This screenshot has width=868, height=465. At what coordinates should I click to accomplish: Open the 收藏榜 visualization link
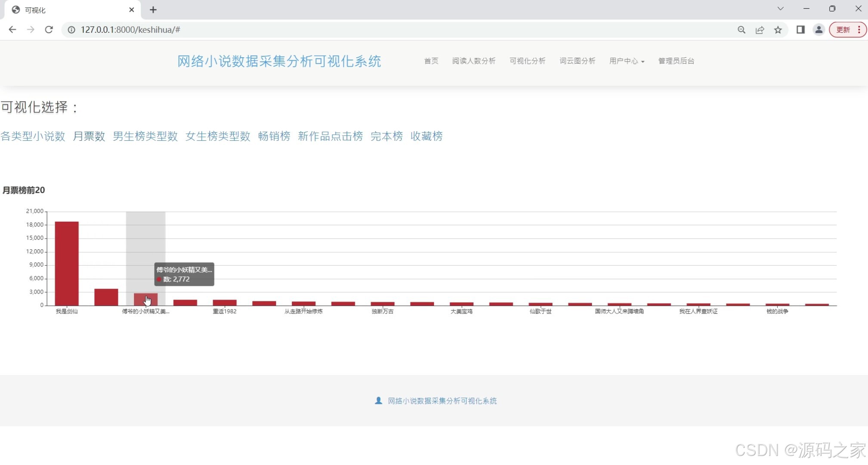point(426,136)
